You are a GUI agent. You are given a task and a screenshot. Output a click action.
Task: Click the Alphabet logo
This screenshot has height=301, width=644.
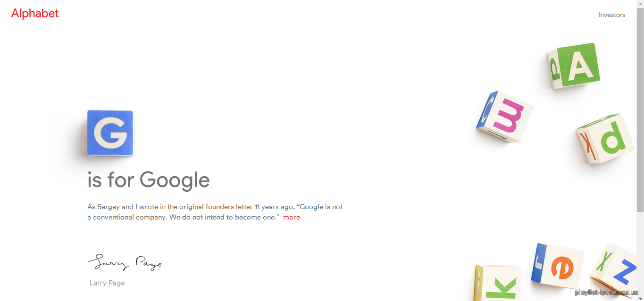coord(35,14)
